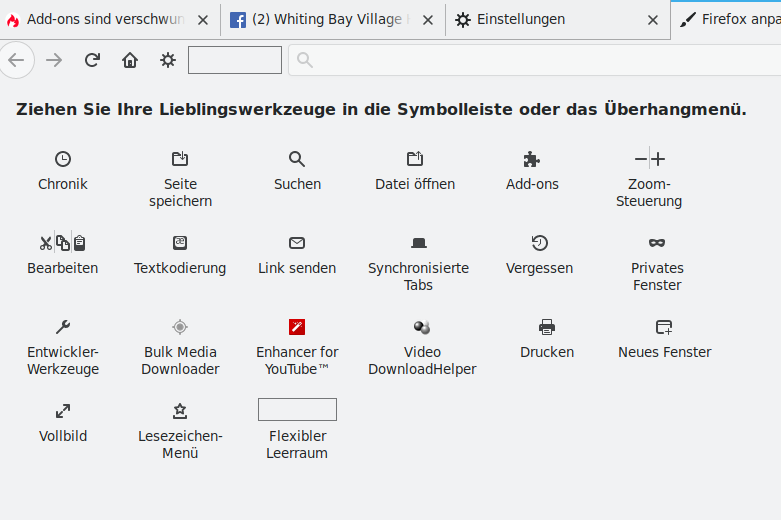Select the Seite speichern icon
Screen dimensions: 781x520
click(180, 159)
